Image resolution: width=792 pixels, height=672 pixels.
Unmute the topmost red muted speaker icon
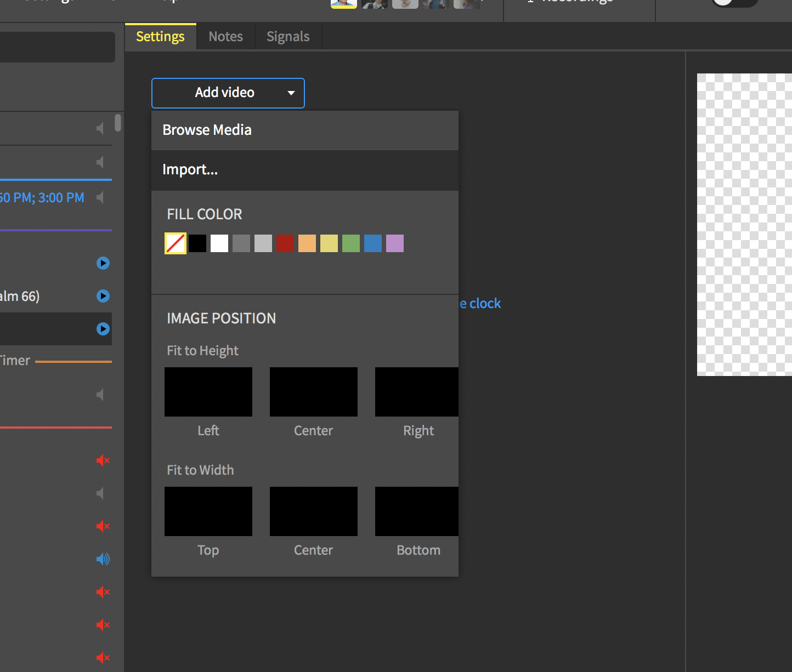click(x=103, y=460)
